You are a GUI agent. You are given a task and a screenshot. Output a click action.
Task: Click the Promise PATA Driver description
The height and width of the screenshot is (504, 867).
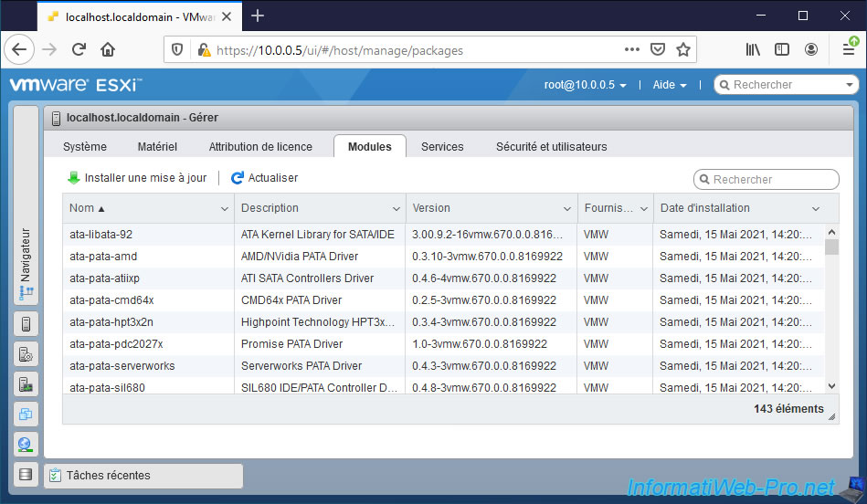click(x=291, y=343)
